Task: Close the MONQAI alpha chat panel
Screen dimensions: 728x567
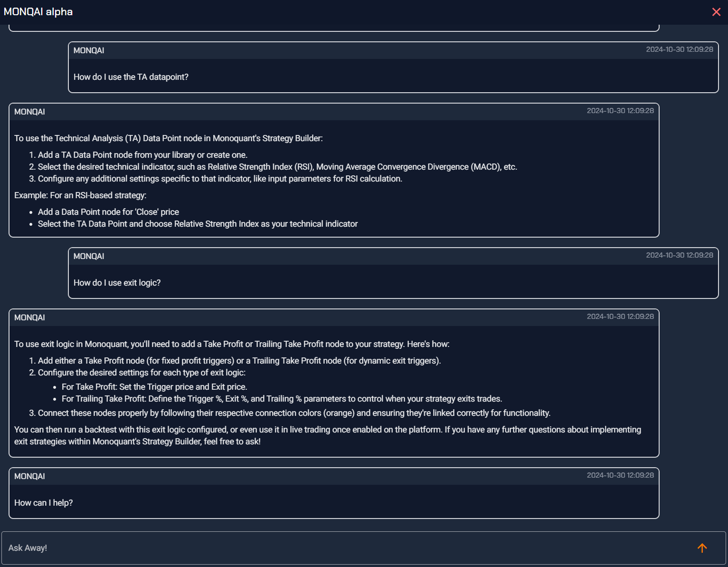Action: [x=716, y=12]
